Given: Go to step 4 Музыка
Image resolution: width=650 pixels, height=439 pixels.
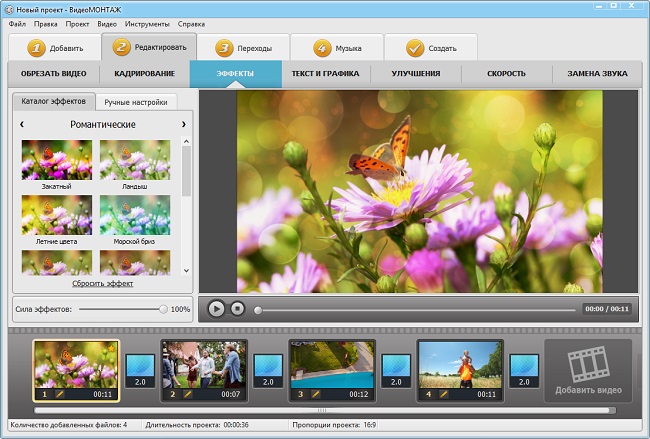Looking at the screenshot, I should (337, 48).
